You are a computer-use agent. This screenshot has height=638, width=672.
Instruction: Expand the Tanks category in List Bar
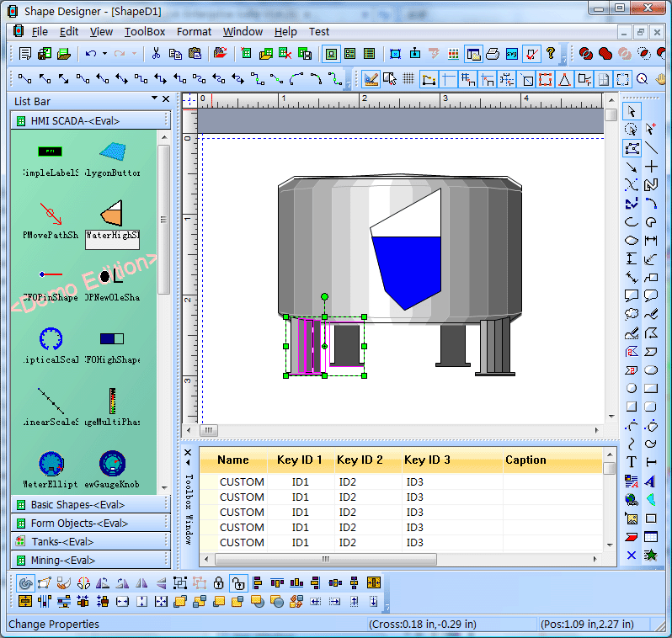pyautogui.click(x=62, y=542)
